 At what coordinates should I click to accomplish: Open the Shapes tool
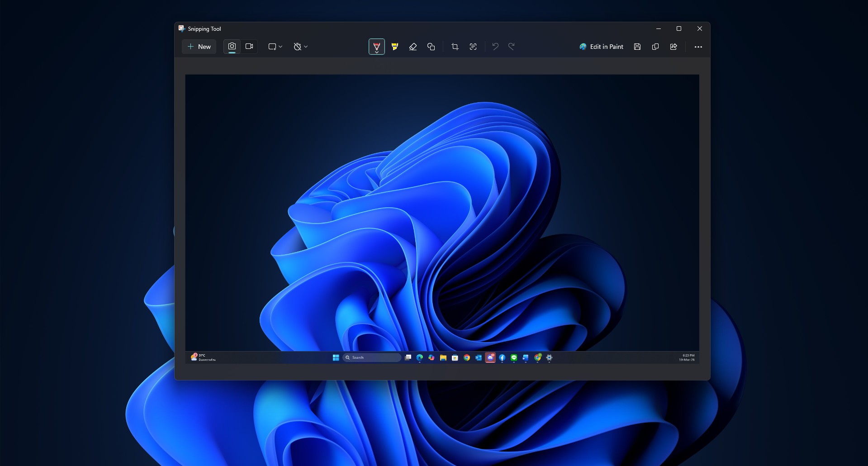431,47
